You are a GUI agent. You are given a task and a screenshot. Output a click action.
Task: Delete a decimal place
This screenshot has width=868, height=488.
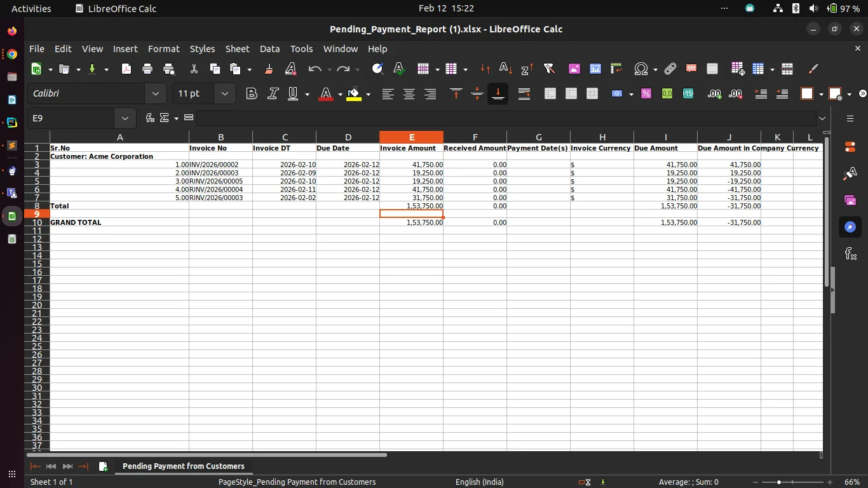(735, 94)
